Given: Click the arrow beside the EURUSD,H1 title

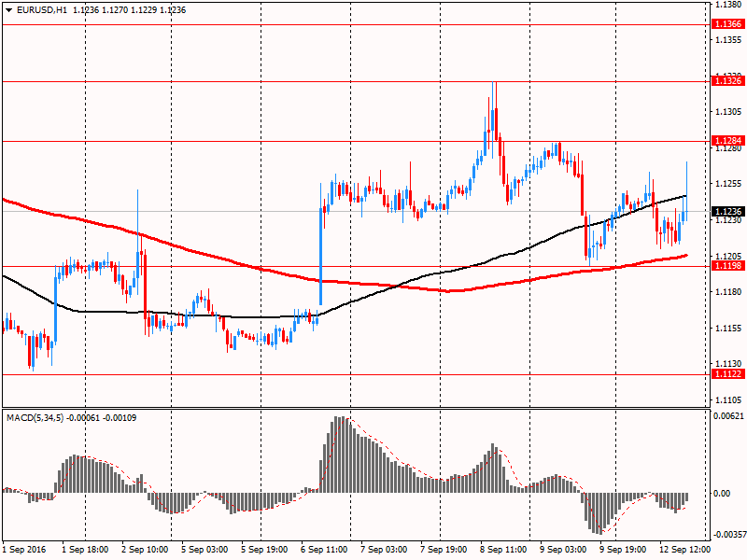Looking at the screenshot, I should point(7,9).
